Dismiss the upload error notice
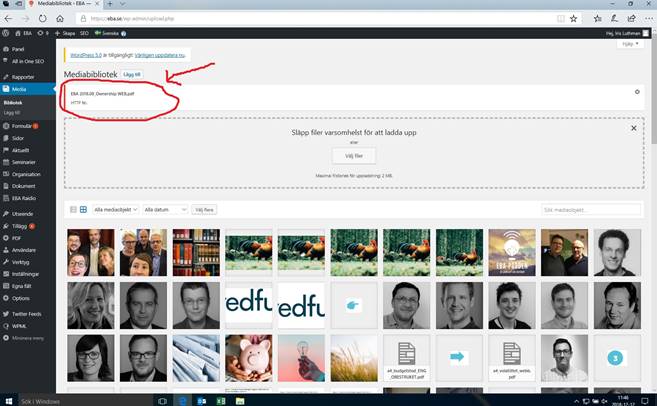This screenshot has width=657, height=406. (637, 92)
